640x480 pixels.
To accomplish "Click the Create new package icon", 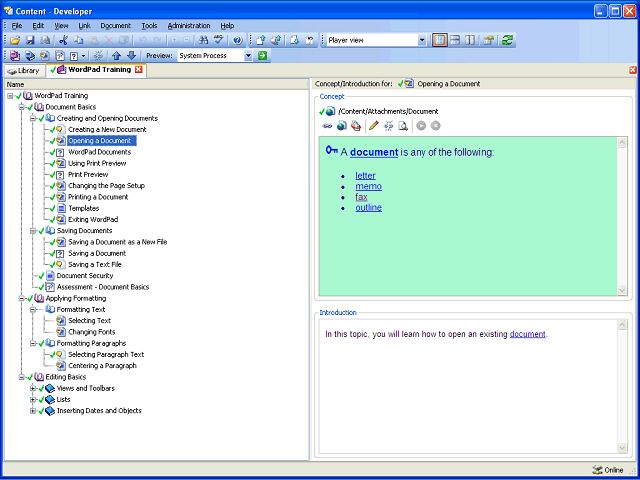I will pos(356,126).
